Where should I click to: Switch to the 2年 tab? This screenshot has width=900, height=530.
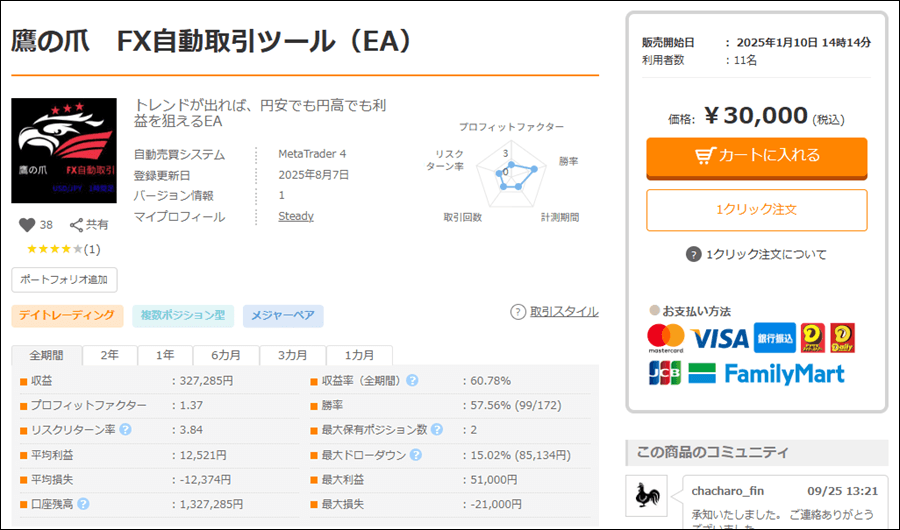110,355
